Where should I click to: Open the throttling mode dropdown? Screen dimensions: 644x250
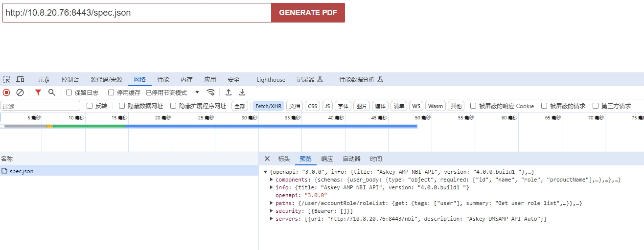(x=173, y=92)
